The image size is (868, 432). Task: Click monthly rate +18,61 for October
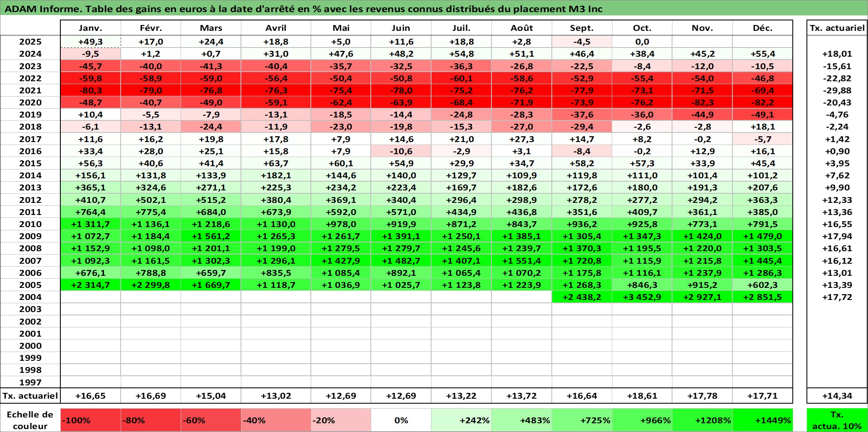point(642,396)
